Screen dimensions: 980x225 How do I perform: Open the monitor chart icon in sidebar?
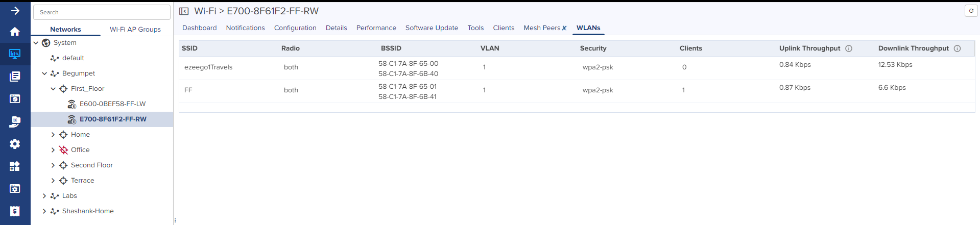tap(15, 54)
